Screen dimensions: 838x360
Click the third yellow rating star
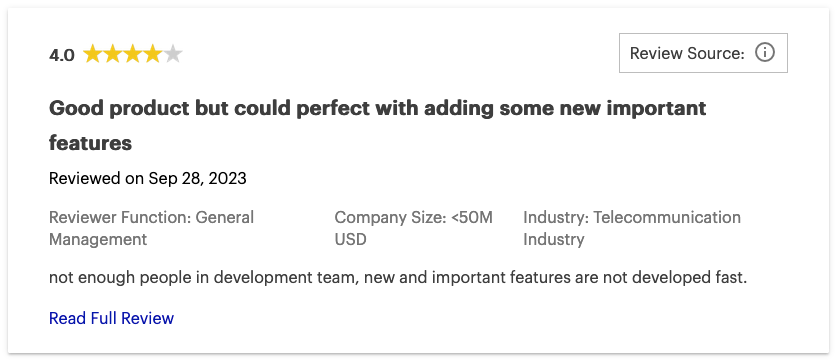(133, 54)
